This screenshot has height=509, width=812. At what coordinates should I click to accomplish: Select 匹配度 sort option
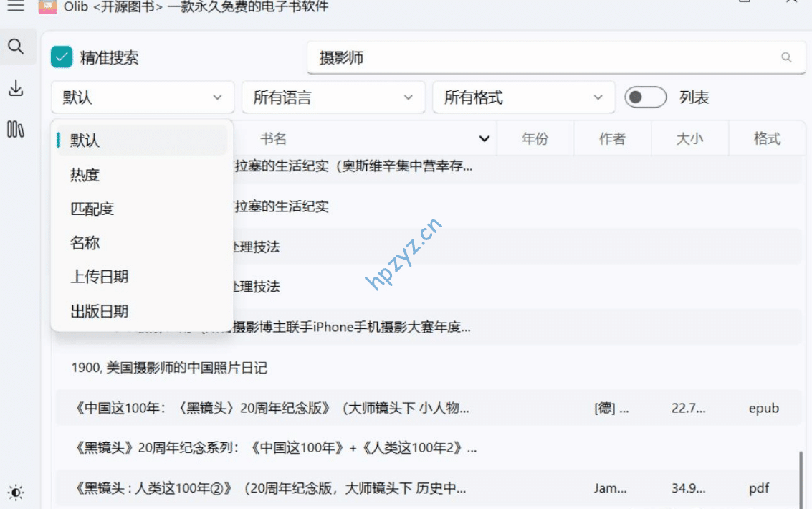tap(92, 209)
